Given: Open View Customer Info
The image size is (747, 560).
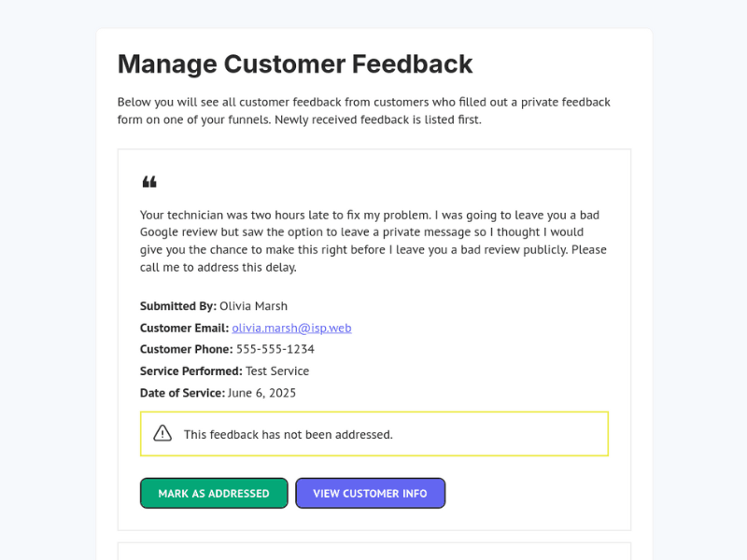Looking at the screenshot, I should pos(370,494).
